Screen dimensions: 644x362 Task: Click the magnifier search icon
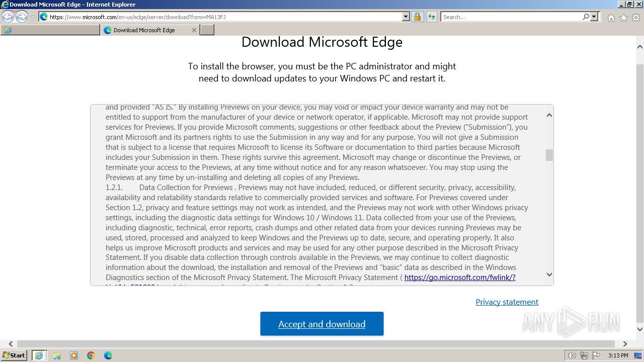(x=586, y=17)
